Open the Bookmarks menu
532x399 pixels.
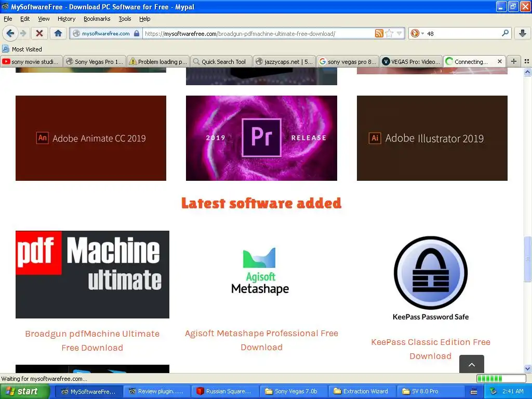pyautogui.click(x=97, y=19)
